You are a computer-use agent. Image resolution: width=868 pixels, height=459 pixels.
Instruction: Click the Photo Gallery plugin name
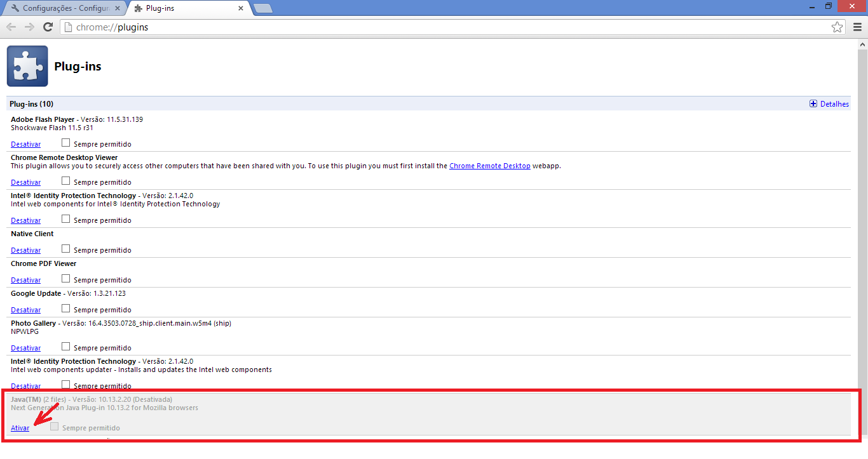coord(33,323)
